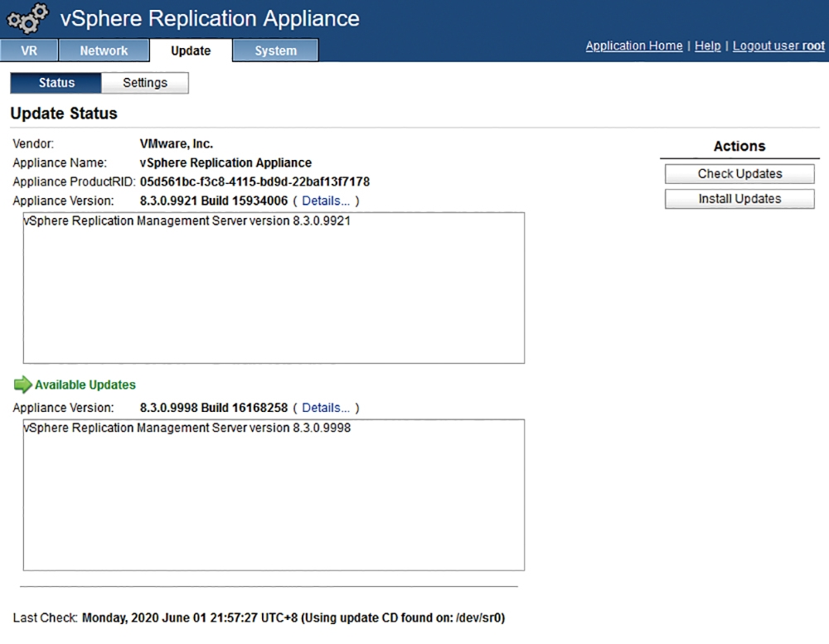Open Details for version 8.3.0.9921
This screenshot has height=644, width=829.
326,201
